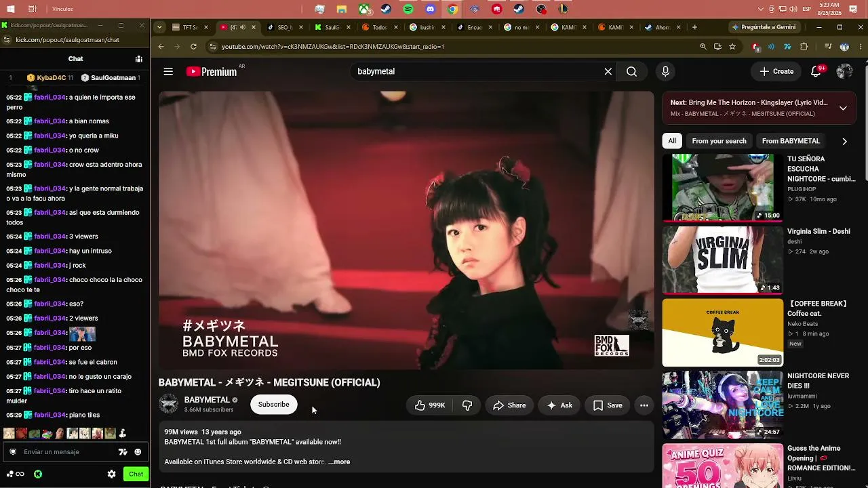The width and height of the screenshot is (868, 488).
Task: Start voice search with the microphone
Action: 665,71
